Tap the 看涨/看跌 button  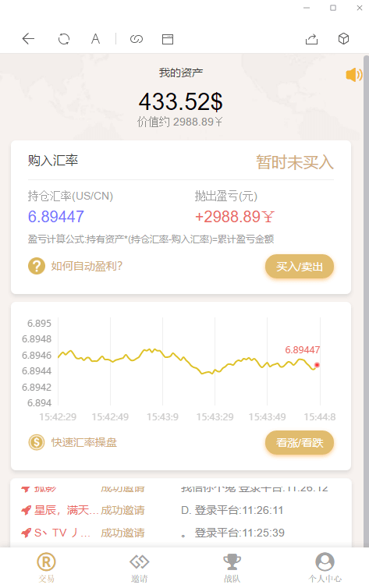pyautogui.click(x=300, y=443)
